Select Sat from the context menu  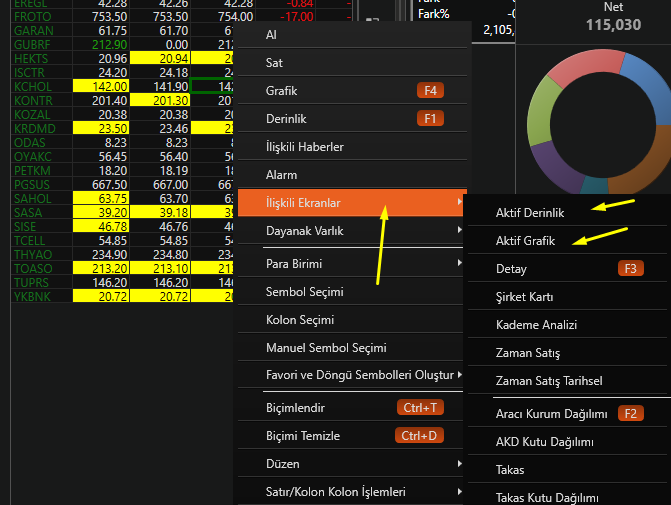coord(274,63)
